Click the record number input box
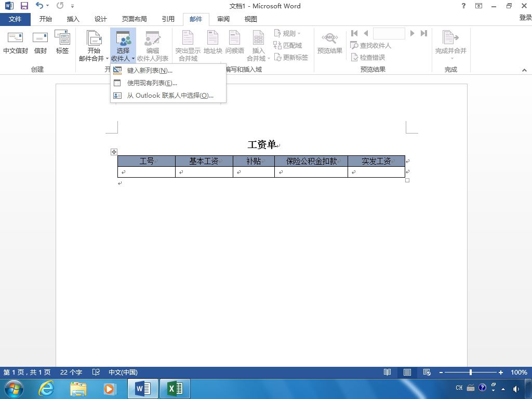Screen dimensions: 532x399 389,33
